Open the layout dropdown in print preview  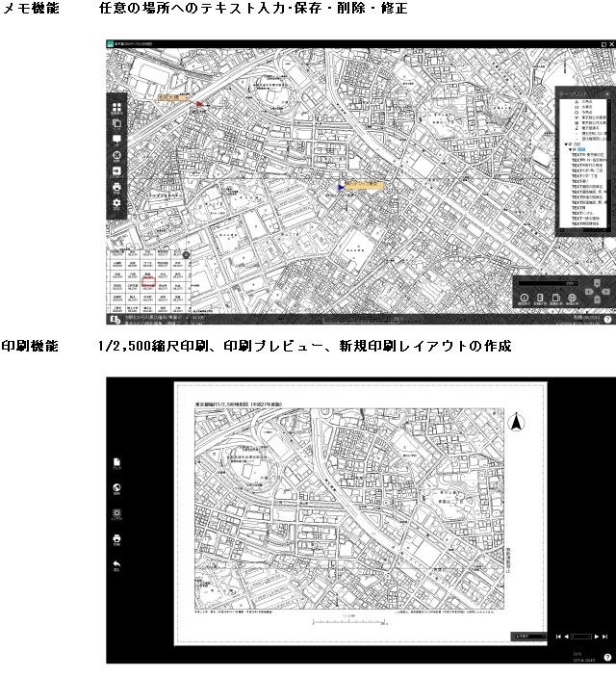pos(528,637)
